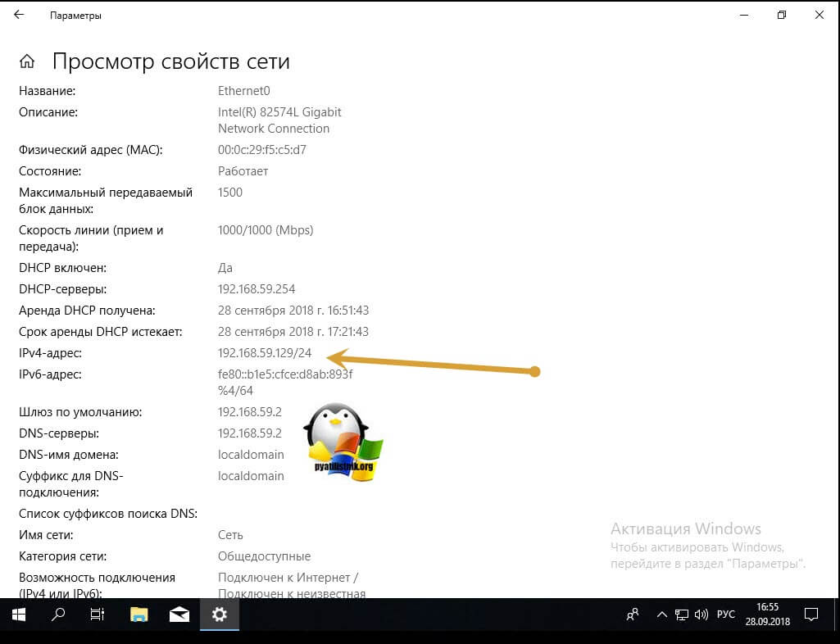The width and height of the screenshot is (840, 644).
Task: Open clock and date flyout
Action: pyautogui.click(x=768, y=615)
